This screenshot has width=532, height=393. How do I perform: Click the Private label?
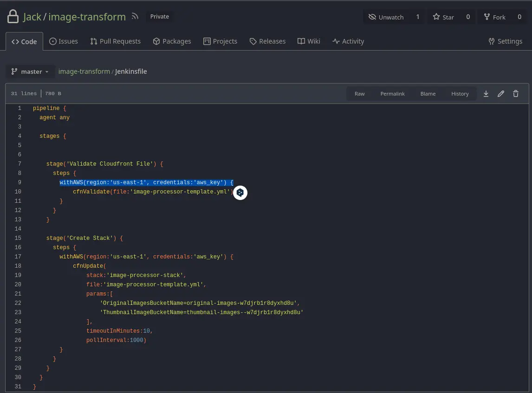coord(160,16)
